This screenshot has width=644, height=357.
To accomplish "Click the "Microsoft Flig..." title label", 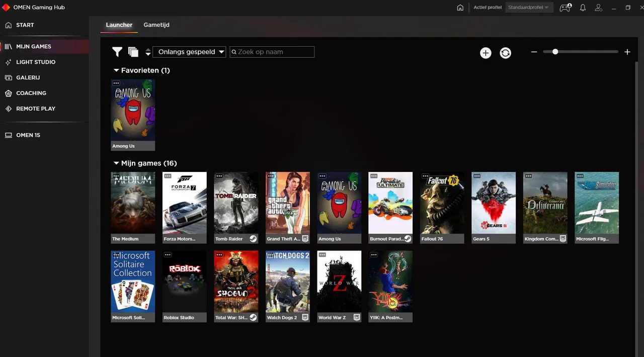I will 592,239.
